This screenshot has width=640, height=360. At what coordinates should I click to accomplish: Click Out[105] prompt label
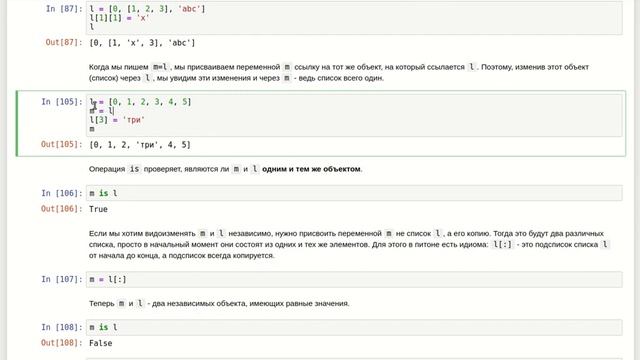(62, 144)
